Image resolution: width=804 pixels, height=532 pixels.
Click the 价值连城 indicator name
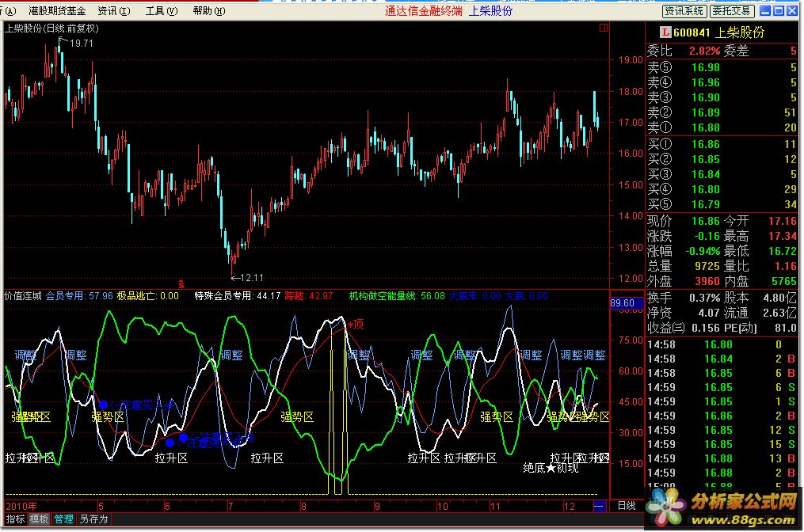[x=23, y=296]
